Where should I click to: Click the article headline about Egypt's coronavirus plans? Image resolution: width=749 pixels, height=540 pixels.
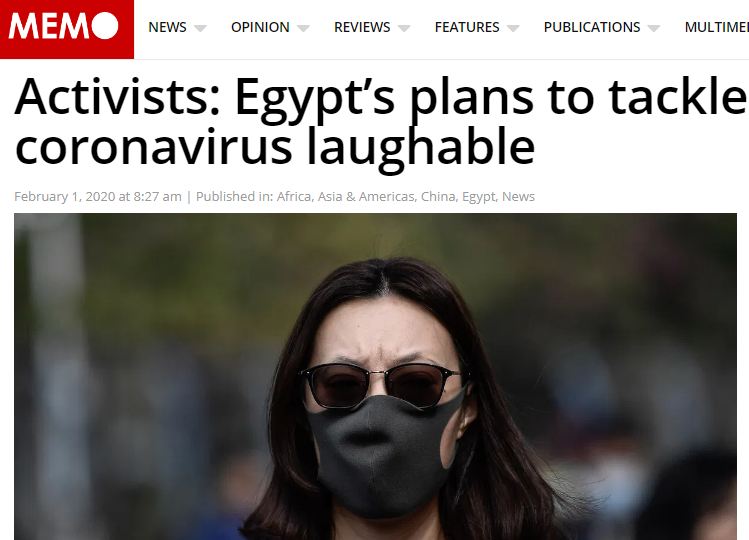tap(380, 122)
